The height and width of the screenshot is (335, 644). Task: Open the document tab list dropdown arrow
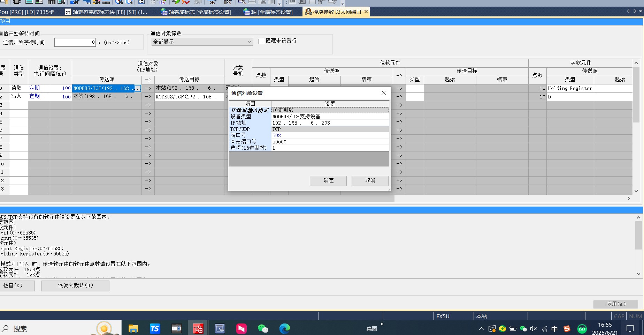(x=641, y=12)
